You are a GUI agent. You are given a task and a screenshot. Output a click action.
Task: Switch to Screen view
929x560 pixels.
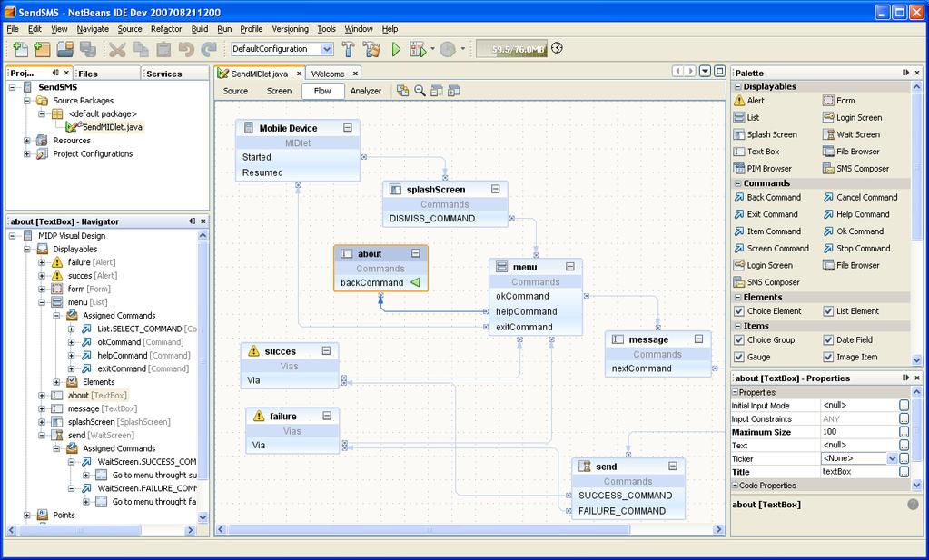(x=279, y=91)
